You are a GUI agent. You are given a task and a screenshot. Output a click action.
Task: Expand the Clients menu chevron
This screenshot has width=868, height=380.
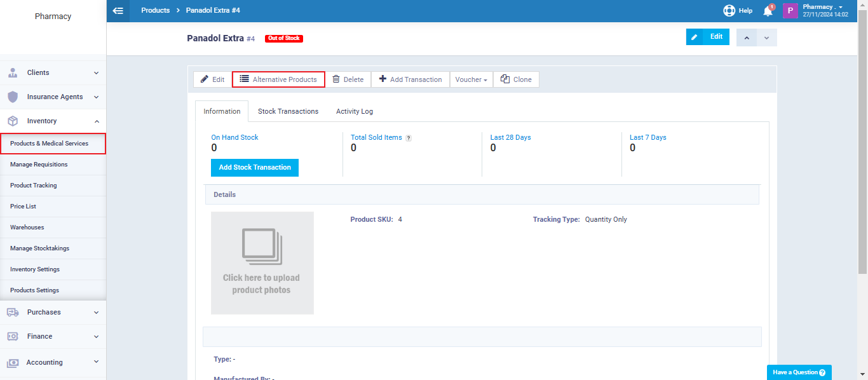tap(96, 72)
